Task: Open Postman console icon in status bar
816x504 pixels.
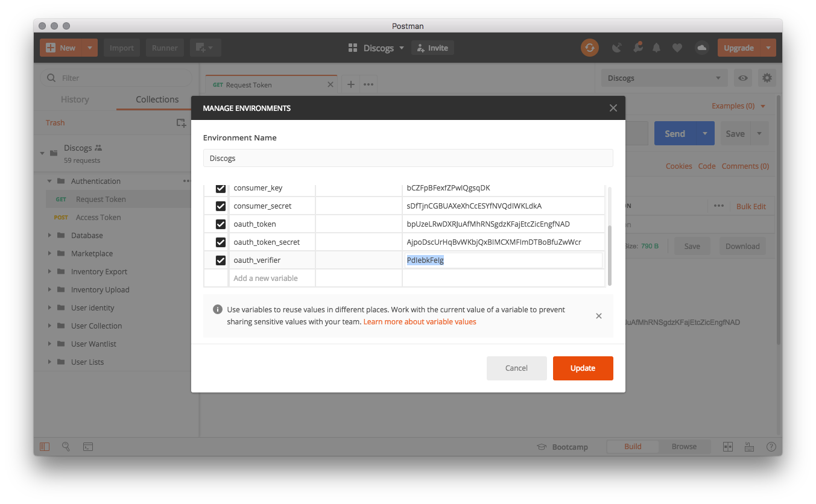Action: coord(88,447)
